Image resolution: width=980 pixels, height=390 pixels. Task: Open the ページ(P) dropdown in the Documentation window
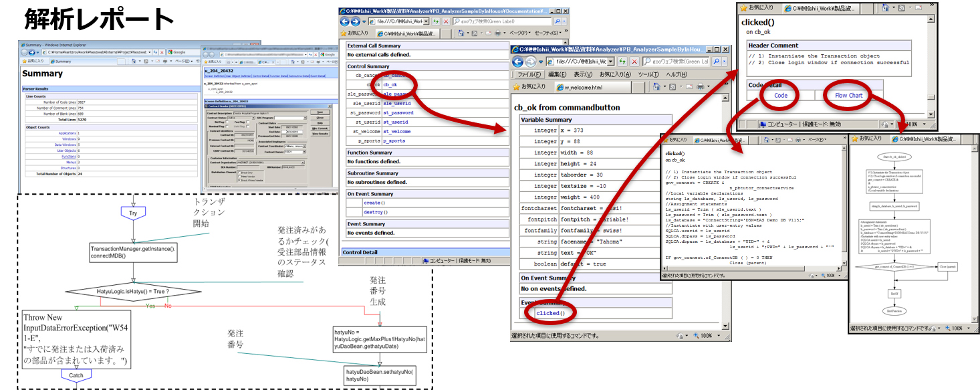click(x=519, y=33)
